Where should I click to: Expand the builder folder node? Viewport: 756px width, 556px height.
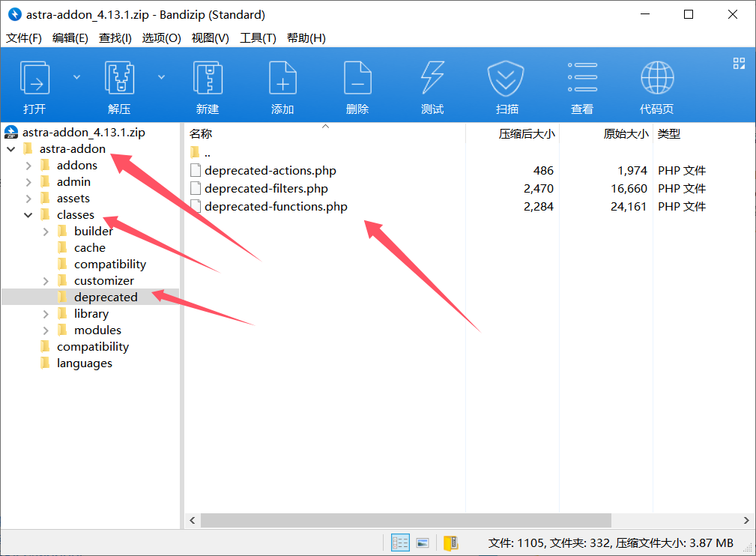46,232
